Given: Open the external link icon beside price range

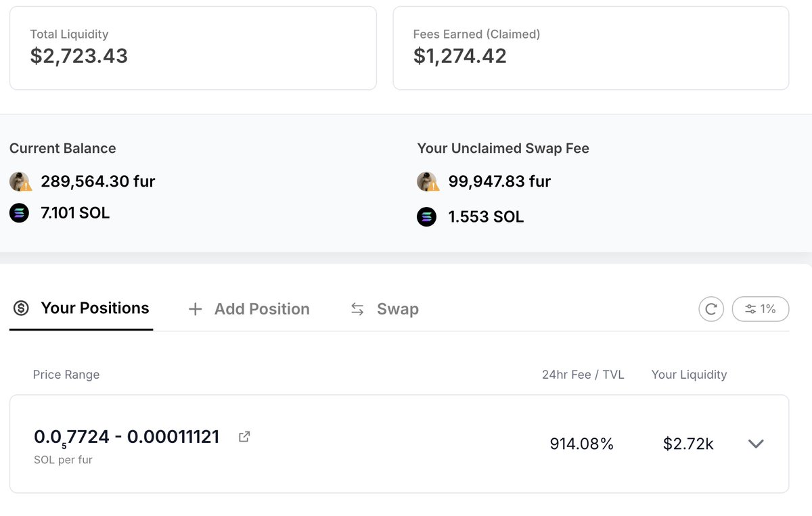Looking at the screenshot, I should click(244, 437).
